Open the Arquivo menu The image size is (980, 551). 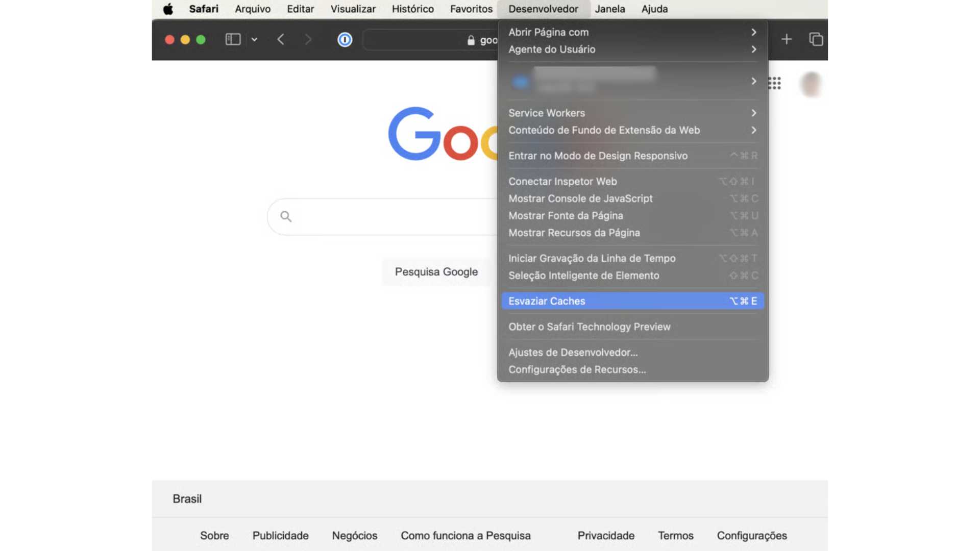(253, 9)
